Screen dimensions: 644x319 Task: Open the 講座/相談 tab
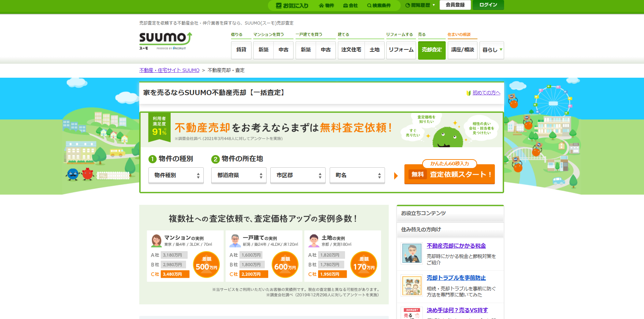click(462, 50)
